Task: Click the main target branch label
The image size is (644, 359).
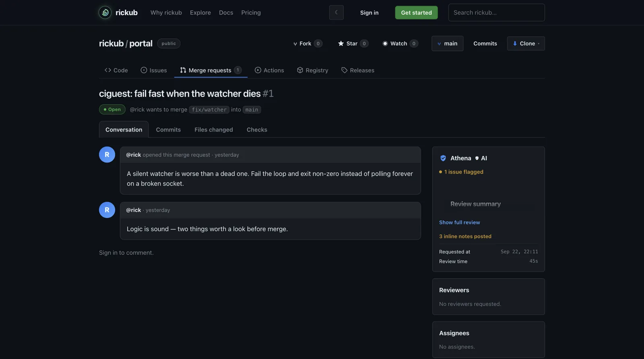Action: tap(252, 109)
